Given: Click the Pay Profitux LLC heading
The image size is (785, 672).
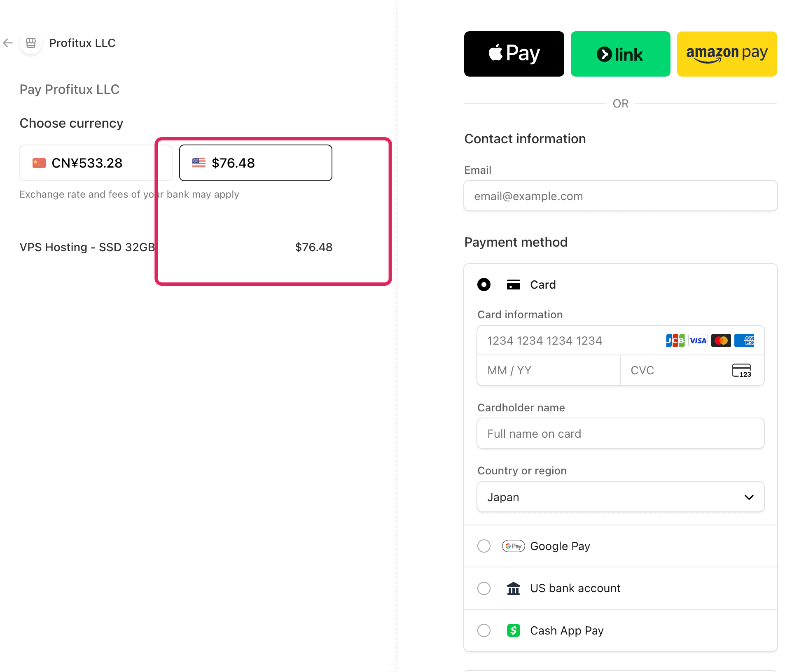Looking at the screenshot, I should pyautogui.click(x=70, y=89).
